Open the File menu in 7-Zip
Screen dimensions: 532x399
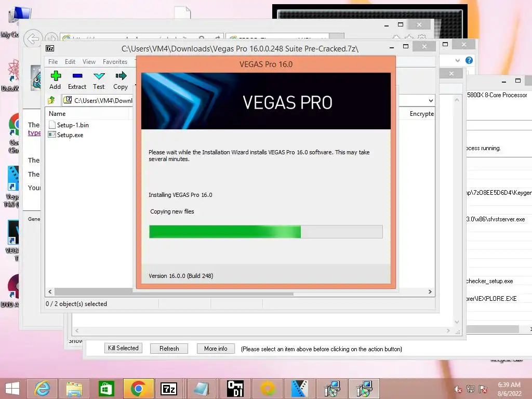tap(53, 62)
